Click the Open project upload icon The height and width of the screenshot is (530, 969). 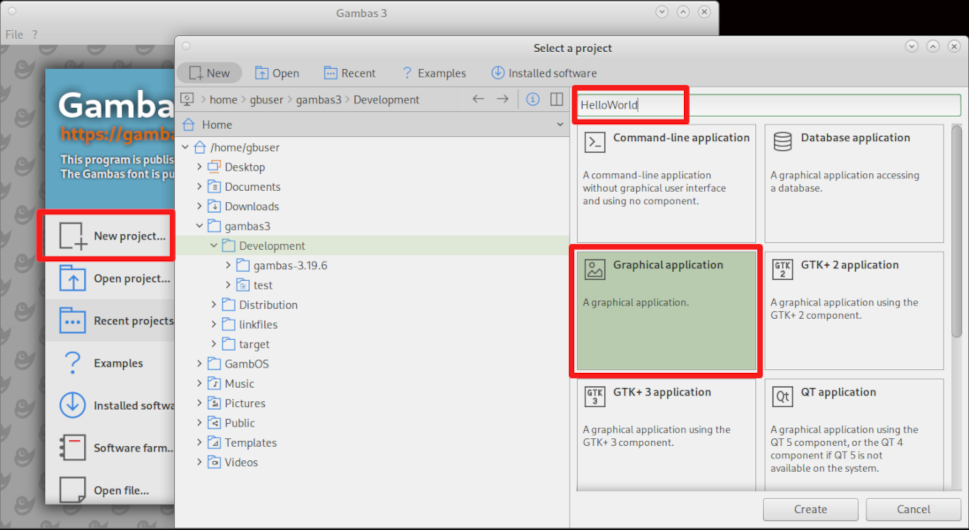73,279
